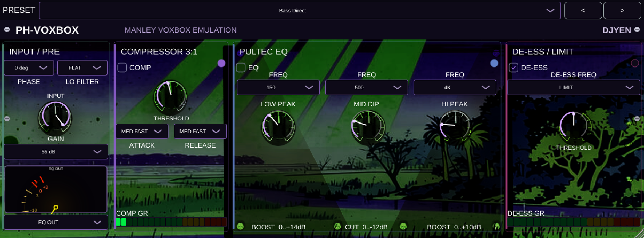
Task: Click the green icon right of BOOST 0..+10dB
Action: pyautogui.click(x=497, y=226)
